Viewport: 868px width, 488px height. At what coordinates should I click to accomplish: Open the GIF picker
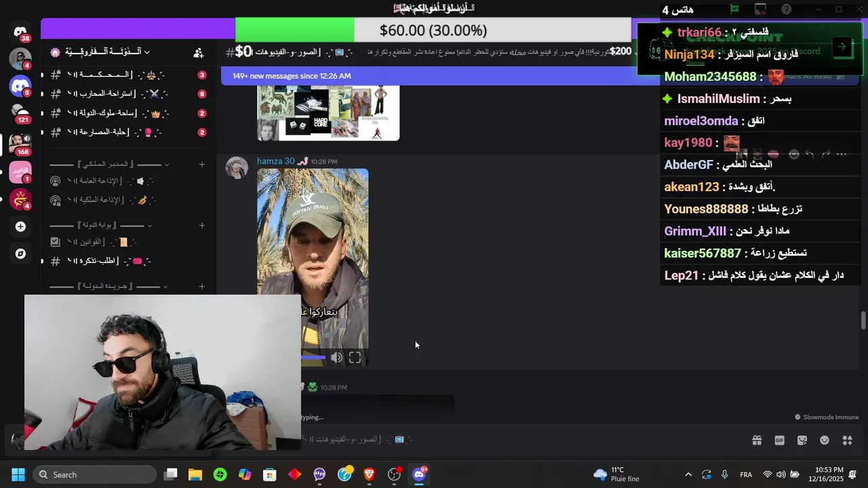point(779,440)
